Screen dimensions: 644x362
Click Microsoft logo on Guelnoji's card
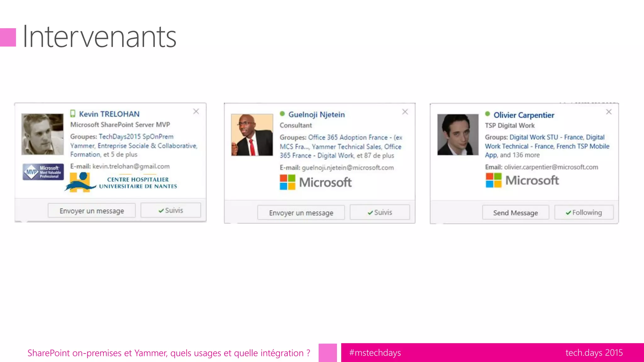(x=316, y=182)
